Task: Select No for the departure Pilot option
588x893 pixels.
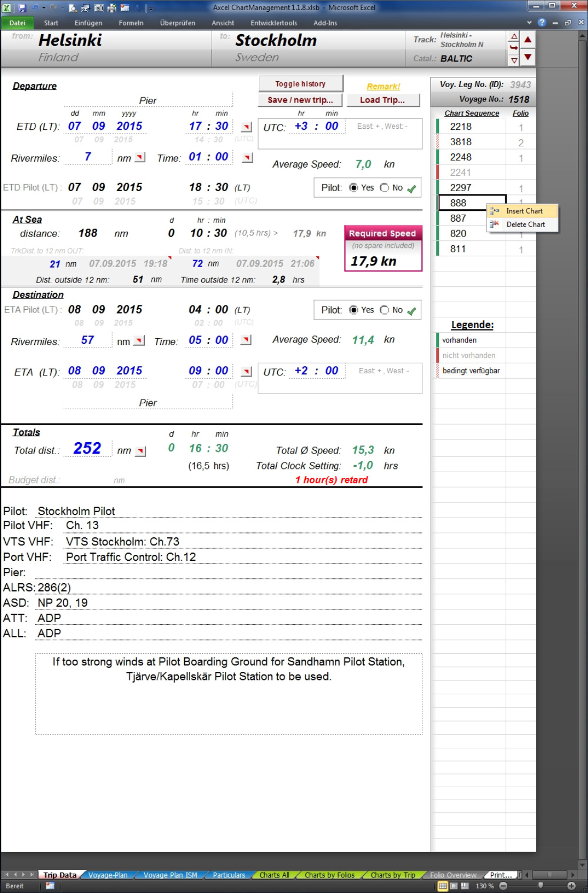Action: click(x=385, y=187)
